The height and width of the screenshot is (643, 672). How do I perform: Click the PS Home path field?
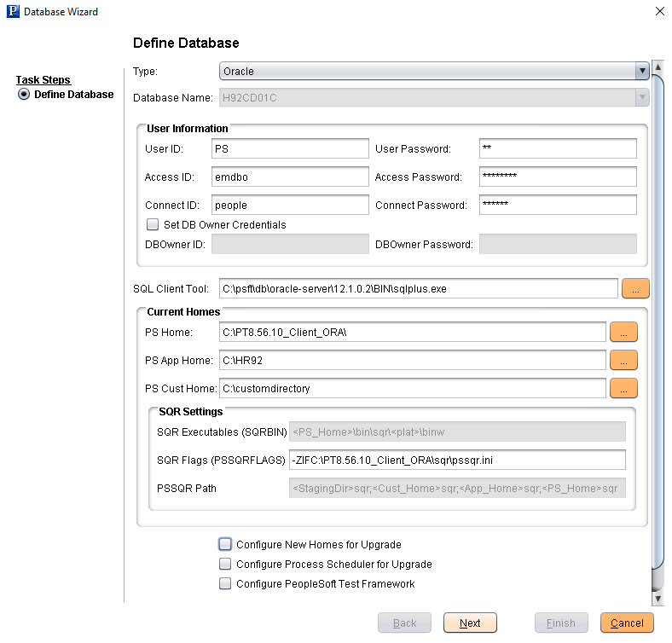(412, 333)
